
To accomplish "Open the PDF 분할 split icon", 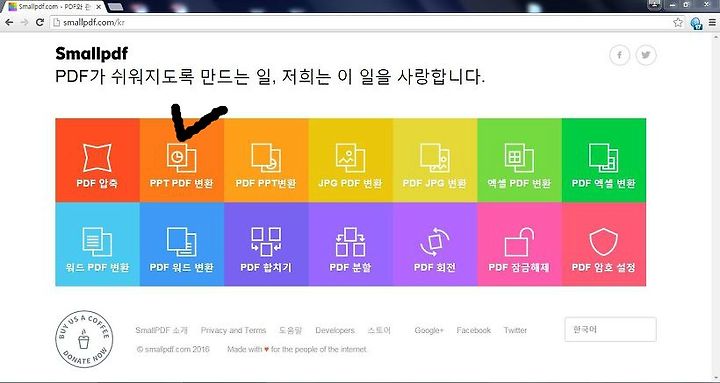I will 350,242.
